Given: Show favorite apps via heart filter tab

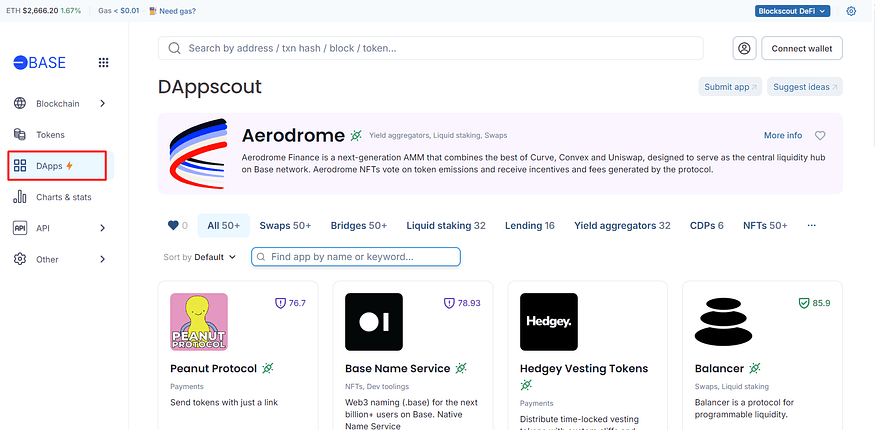Looking at the screenshot, I should click(177, 225).
